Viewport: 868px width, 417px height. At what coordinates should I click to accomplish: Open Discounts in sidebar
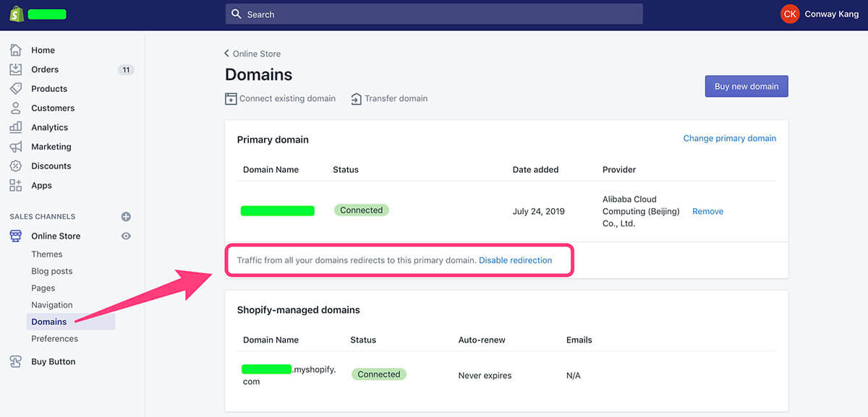tap(51, 165)
